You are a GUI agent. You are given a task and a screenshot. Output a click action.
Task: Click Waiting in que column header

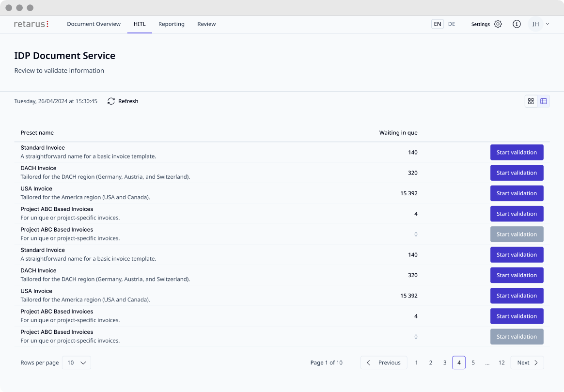click(398, 133)
